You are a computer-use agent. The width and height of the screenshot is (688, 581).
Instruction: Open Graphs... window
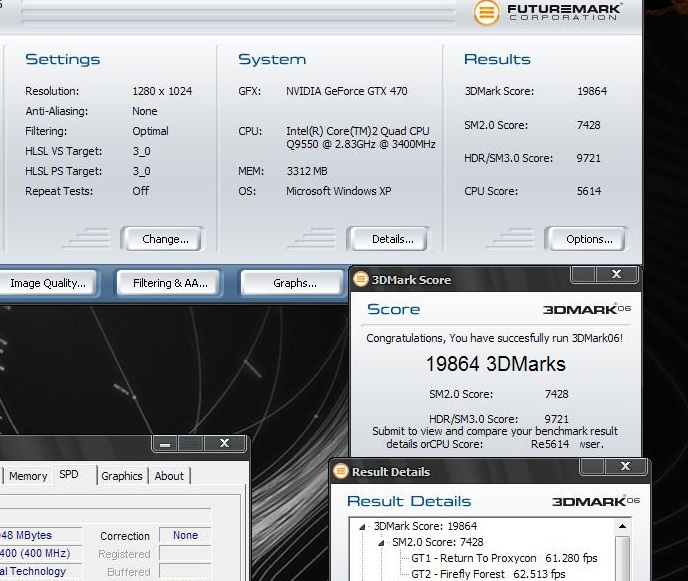coord(292,283)
